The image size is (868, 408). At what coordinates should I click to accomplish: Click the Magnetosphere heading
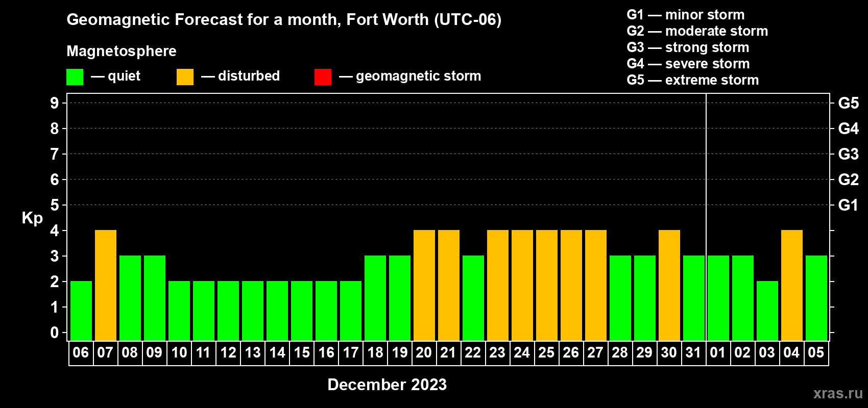click(x=122, y=51)
